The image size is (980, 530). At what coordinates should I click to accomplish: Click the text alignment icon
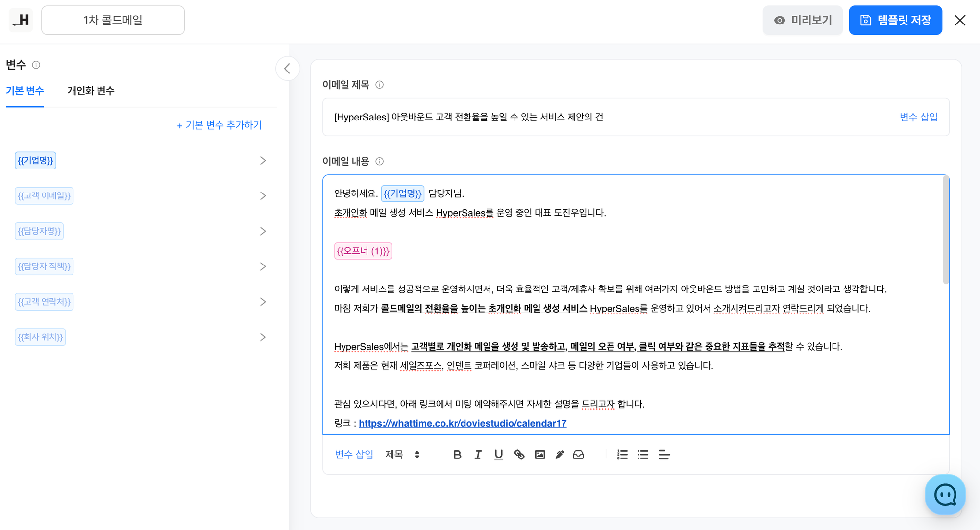[x=664, y=455]
